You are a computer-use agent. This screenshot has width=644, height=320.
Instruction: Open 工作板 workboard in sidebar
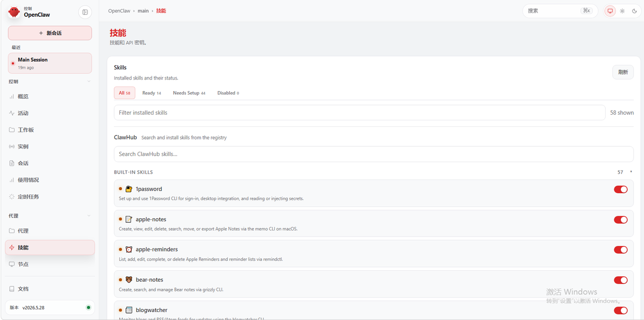tap(50, 130)
